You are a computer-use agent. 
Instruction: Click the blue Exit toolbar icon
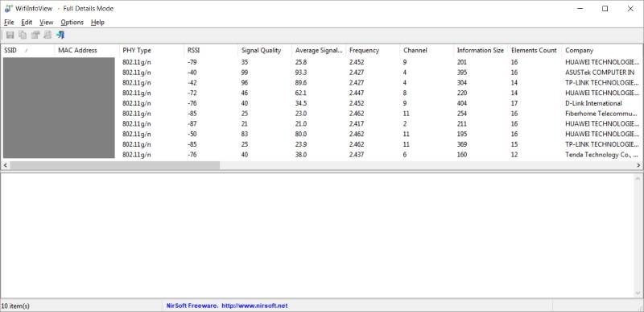[x=60, y=35]
